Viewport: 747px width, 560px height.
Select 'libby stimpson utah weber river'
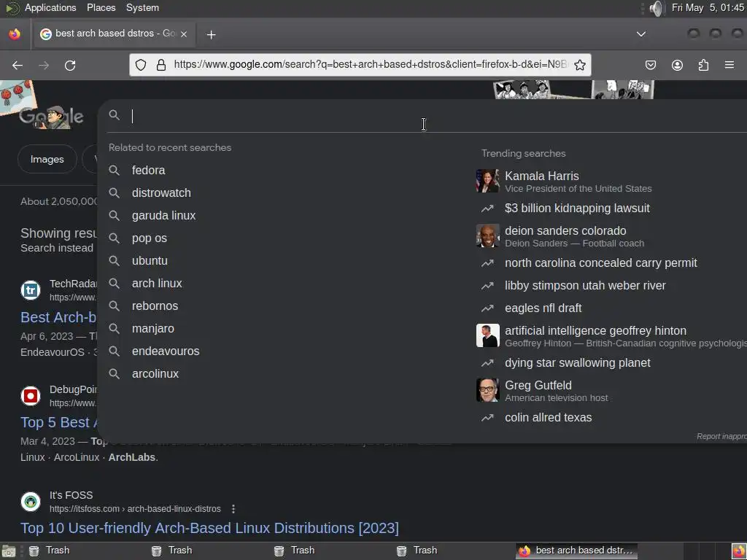pos(585,285)
